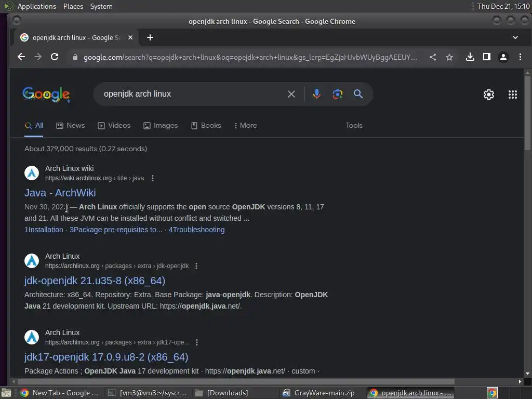
Task: Click the Arch Linux wiki favicon
Action: point(32,173)
